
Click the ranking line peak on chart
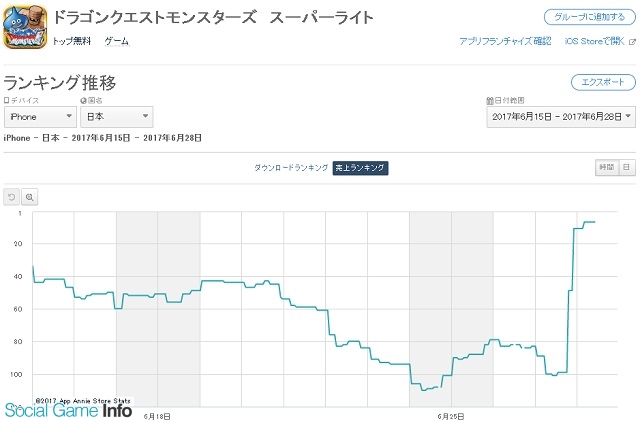pyautogui.click(x=590, y=222)
